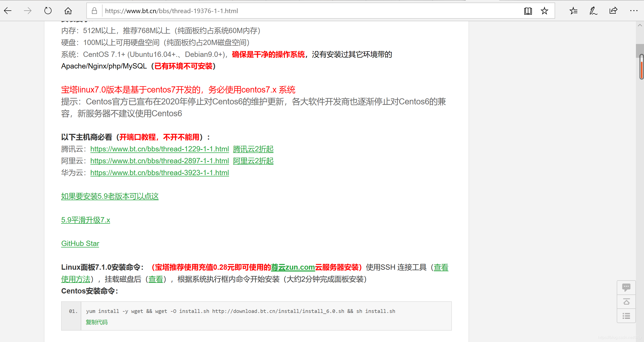The width and height of the screenshot is (644, 342).
Task: Open reading view book icon
Action: [x=528, y=11]
